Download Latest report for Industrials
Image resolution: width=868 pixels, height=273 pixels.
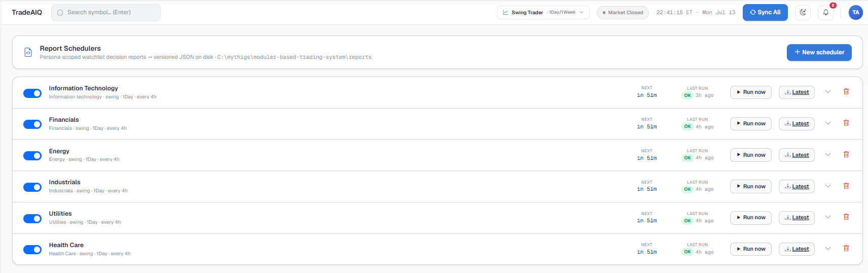coord(797,187)
